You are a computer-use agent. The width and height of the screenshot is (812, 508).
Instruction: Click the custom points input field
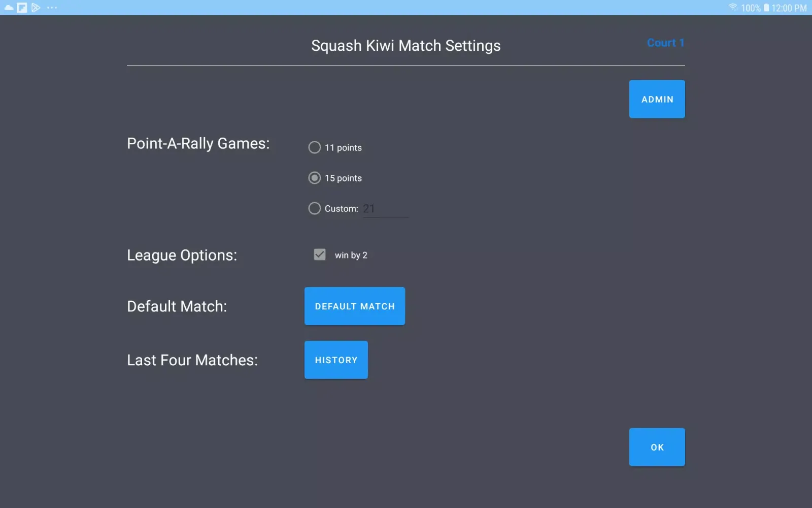click(386, 209)
